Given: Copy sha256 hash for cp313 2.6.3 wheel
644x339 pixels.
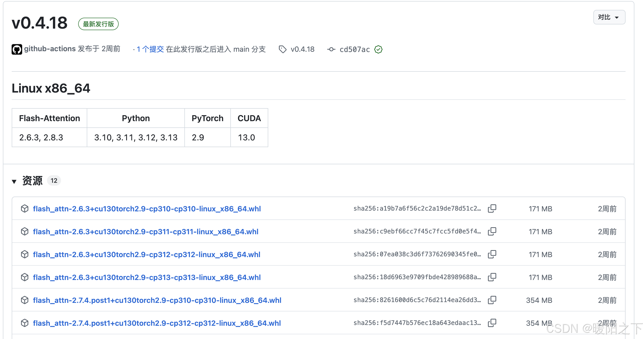Looking at the screenshot, I should [x=492, y=277].
